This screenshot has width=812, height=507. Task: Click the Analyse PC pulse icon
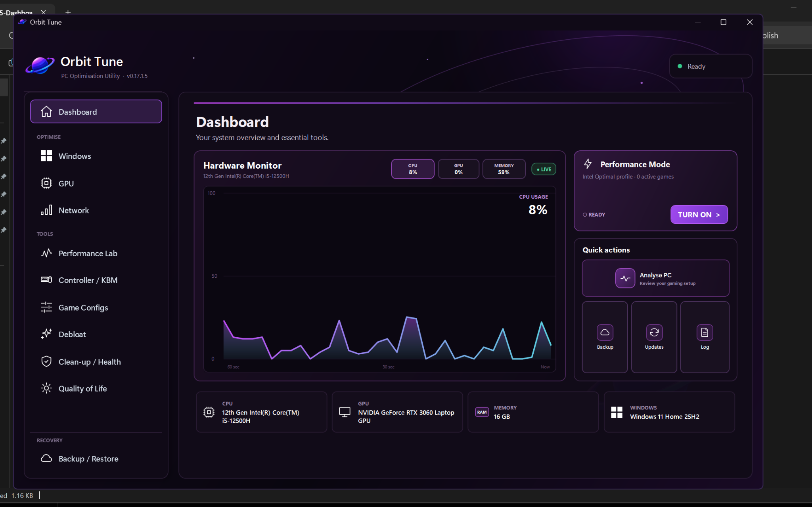coord(625,278)
